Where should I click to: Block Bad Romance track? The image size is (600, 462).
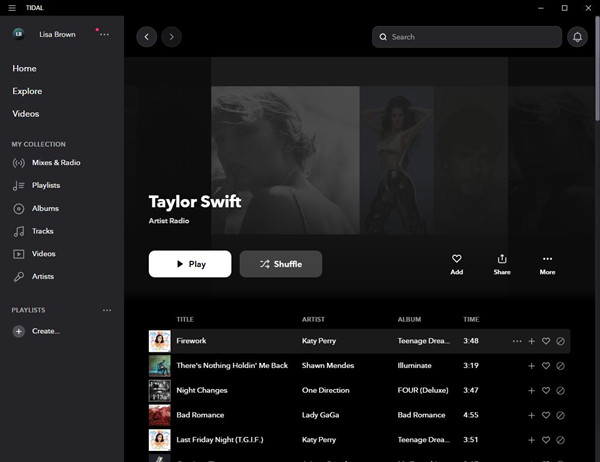coord(560,415)
